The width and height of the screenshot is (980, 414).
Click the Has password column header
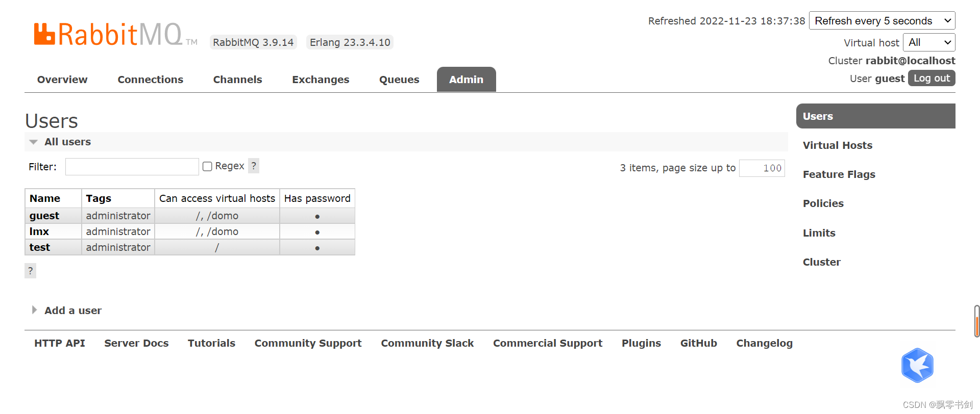317,198
